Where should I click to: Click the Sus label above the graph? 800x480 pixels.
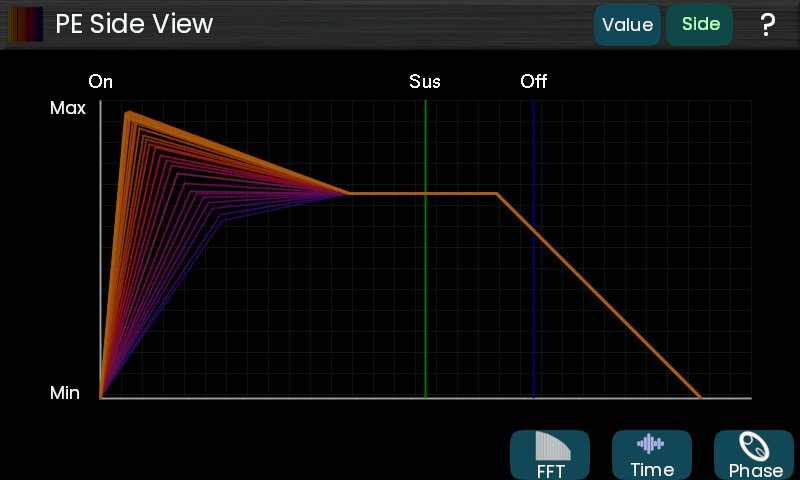[x=425, y=82]
